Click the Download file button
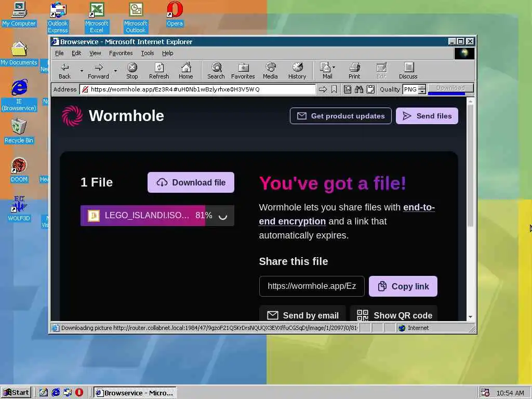The height and width of the screenshot is (399, 532). point(191,182)
